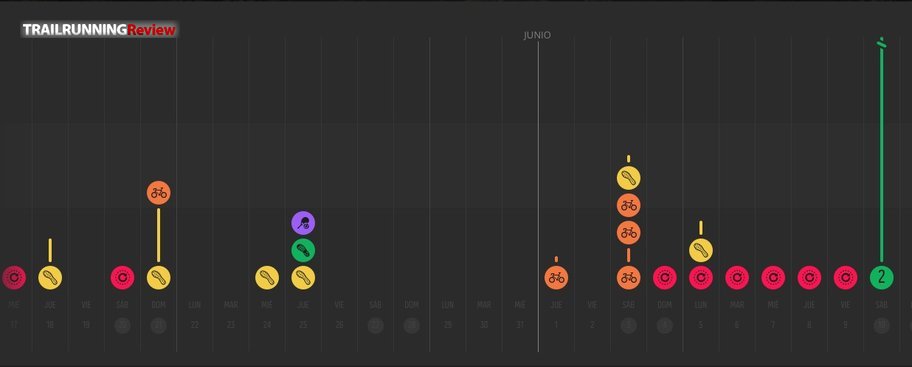
Task: Select the purple tennis racket activity icon
Action: pos(303,223)
